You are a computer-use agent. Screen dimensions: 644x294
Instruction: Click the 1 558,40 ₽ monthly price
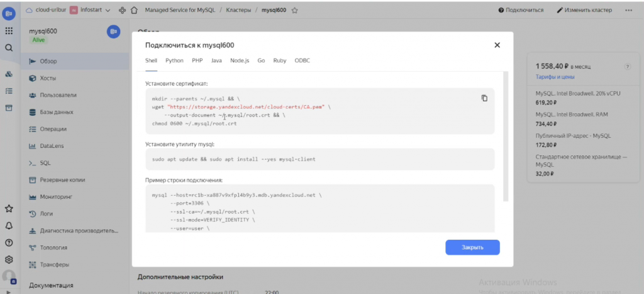point(552,66)
